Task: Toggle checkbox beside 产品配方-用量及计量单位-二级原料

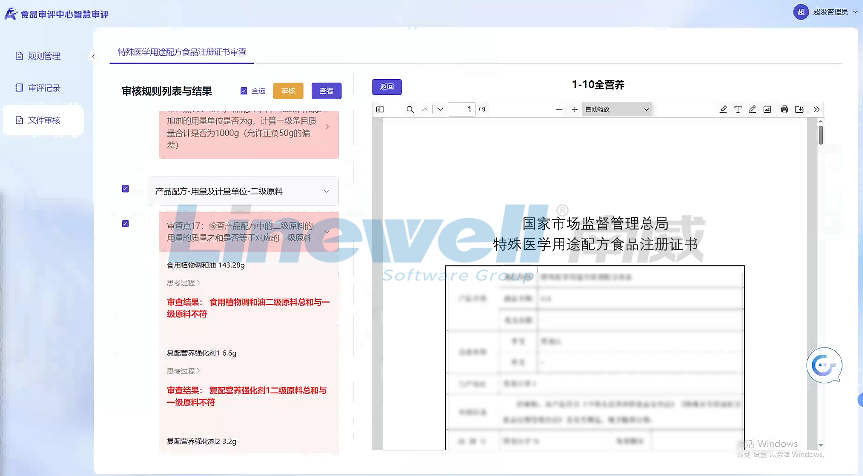Action: tap(125, 188)
